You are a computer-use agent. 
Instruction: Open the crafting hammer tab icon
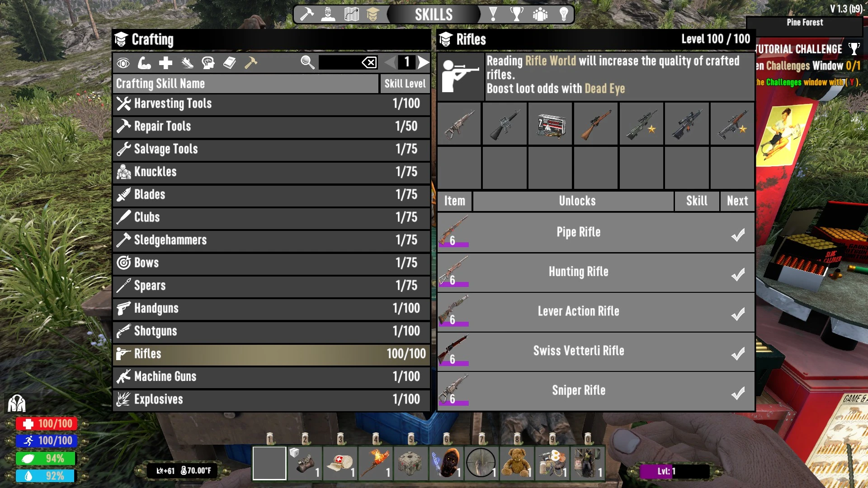click(307, 14)
